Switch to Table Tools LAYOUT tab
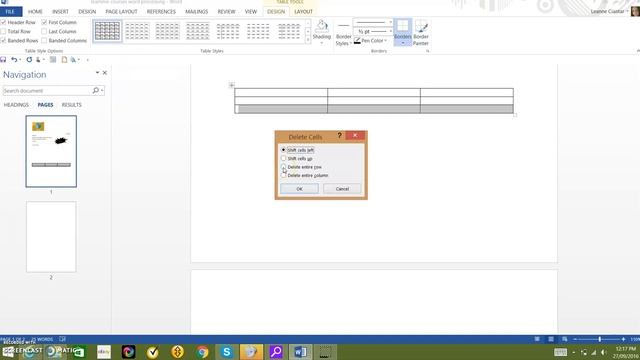This screenshot has height=360, width=640. (303, 11)
